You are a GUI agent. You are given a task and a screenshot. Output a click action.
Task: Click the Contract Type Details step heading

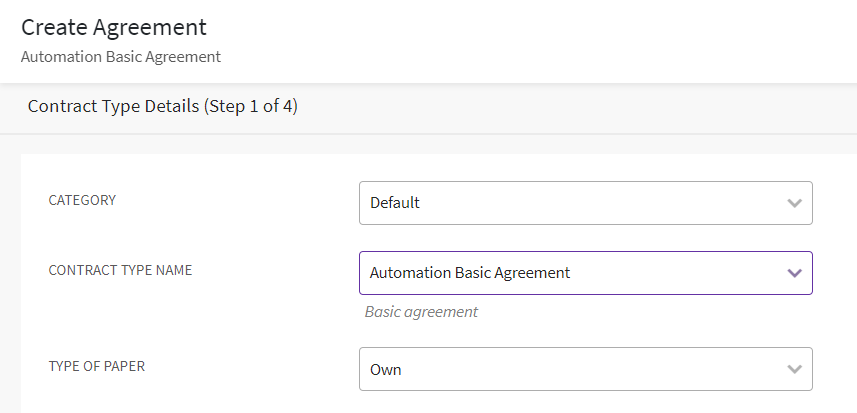point(113,106)
